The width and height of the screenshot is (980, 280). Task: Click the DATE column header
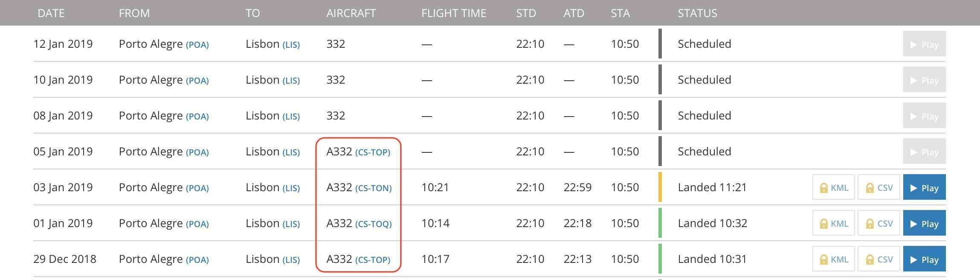51,13
